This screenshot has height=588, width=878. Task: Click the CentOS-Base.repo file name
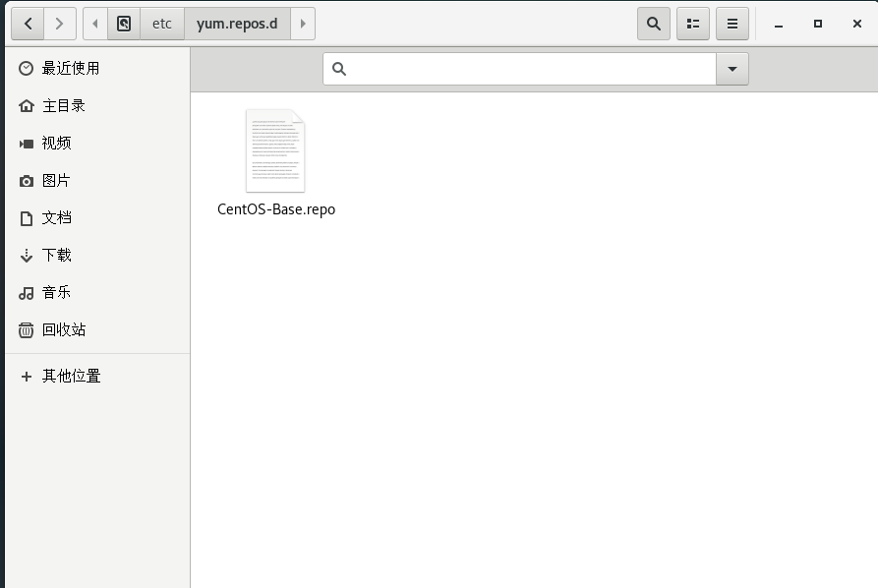coord(276,209)
